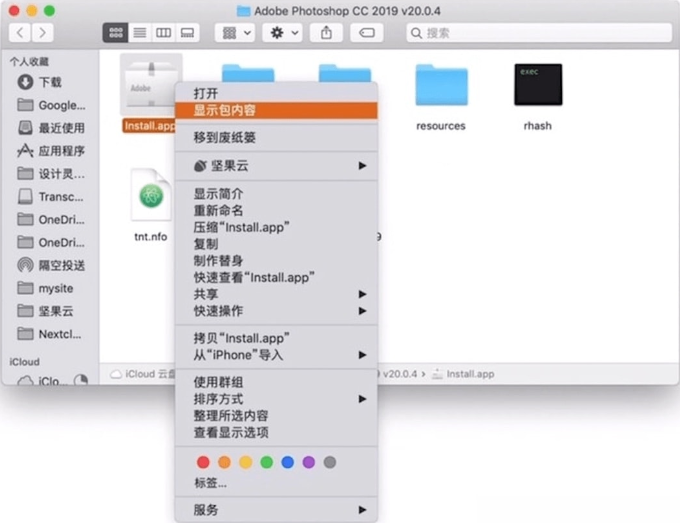Choose 复制 in the context menu

tap(276, 244)
